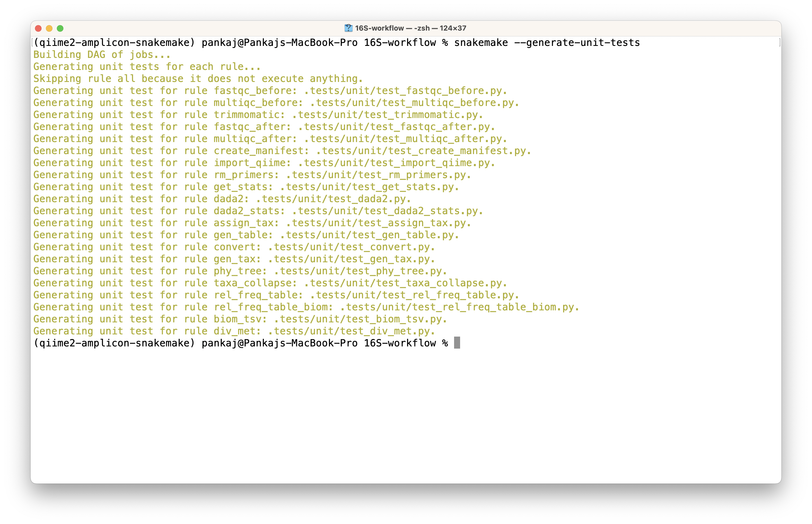Click the multiqc_after unit test line
Screen dimensions: 812x524
(x=270, y=139)
